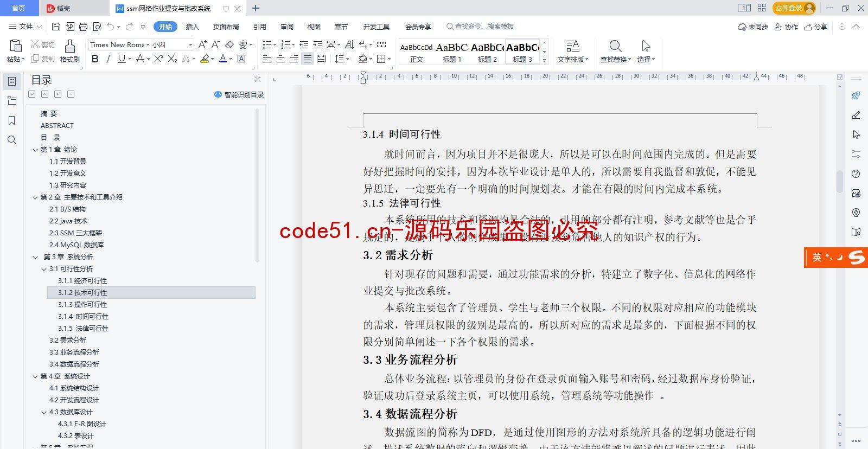Open the View ribbon tab
The image size is (868, 449).
point(314,27)
